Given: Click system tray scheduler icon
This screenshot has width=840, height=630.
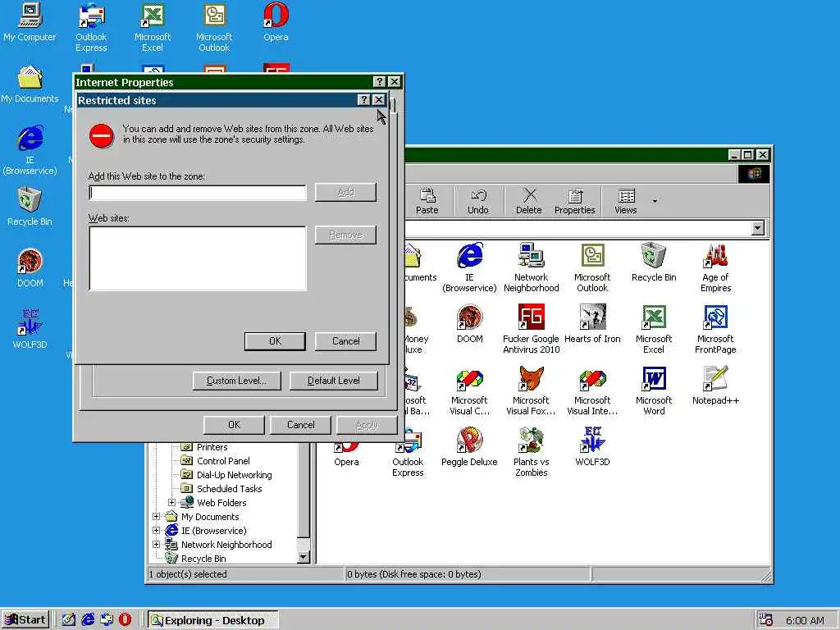Looking at the screenshot, I should pos(765,620).
